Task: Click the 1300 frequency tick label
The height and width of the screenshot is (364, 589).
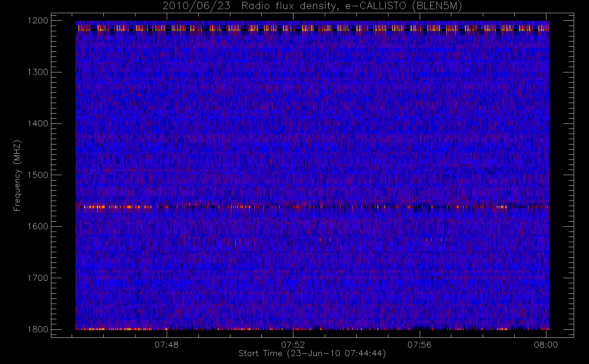Action: pos(38,72)
